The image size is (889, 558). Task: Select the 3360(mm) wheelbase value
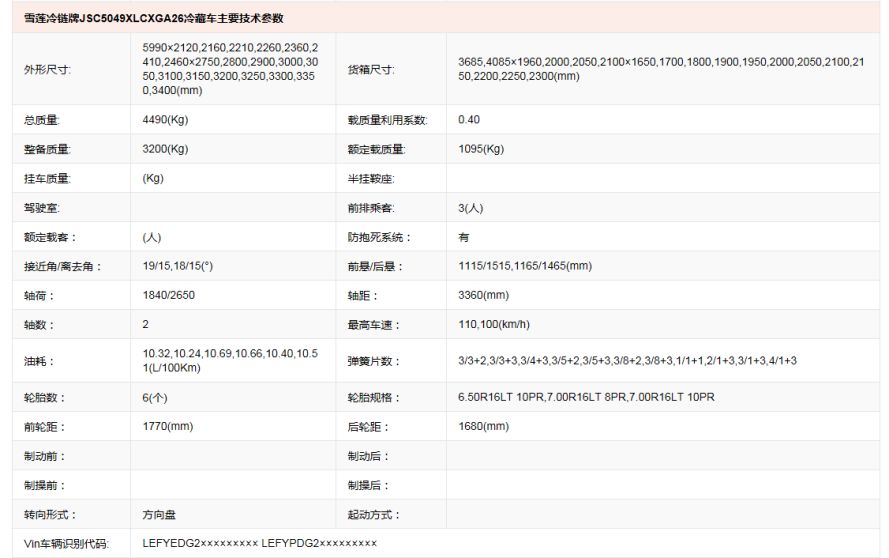[483, 296]
